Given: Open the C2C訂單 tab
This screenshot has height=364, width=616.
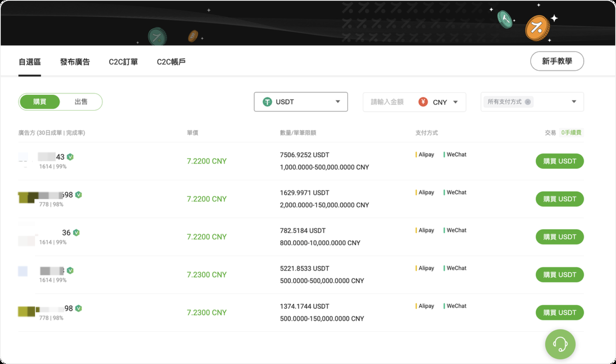Looking at the screenshot, I should tap(123, 62).
